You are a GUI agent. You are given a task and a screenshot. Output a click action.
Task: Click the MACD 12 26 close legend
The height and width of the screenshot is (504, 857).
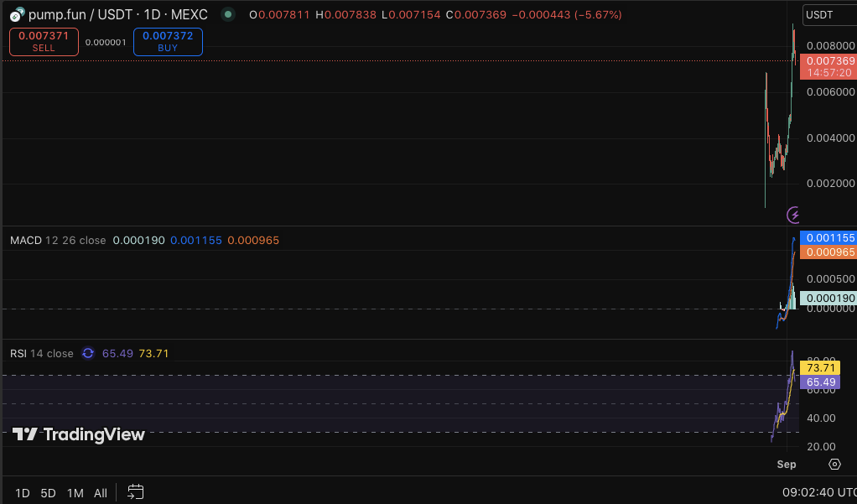[58, 240]
